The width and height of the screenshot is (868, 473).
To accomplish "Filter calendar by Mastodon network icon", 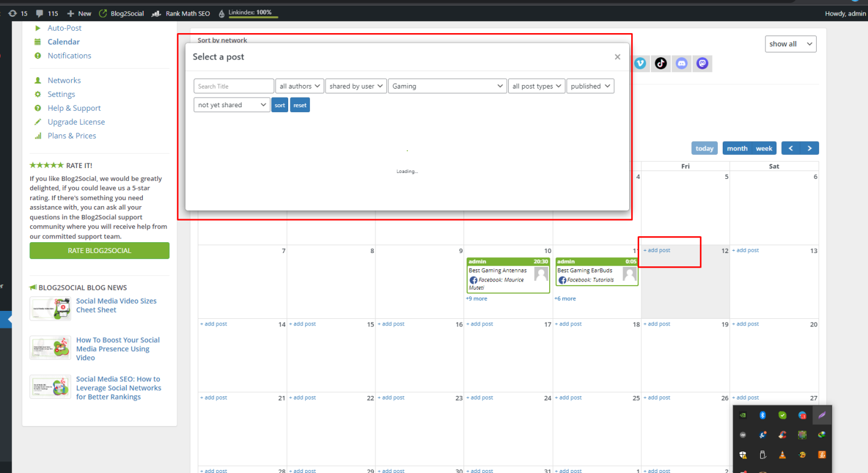I will pyautogui.click(x=702, y=63).
